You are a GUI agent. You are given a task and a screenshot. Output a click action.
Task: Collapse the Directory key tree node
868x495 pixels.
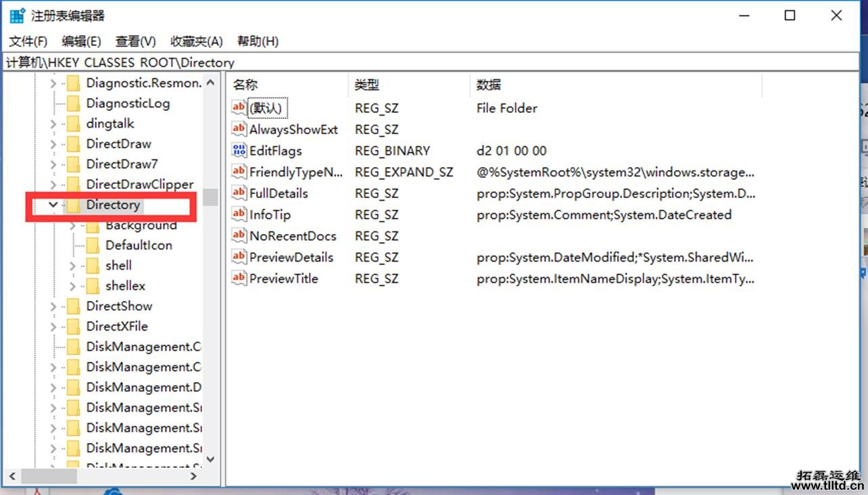tap(53, 205)
